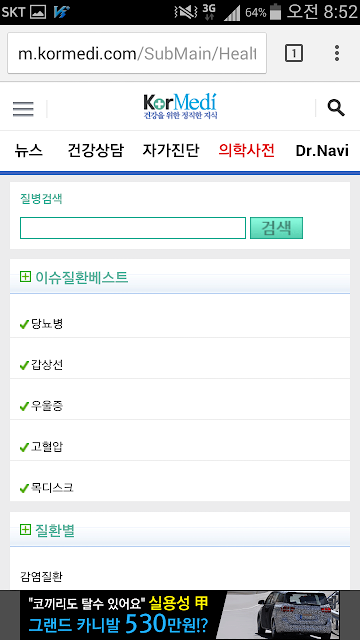Select the 뉴스 tab

[29, 151]
